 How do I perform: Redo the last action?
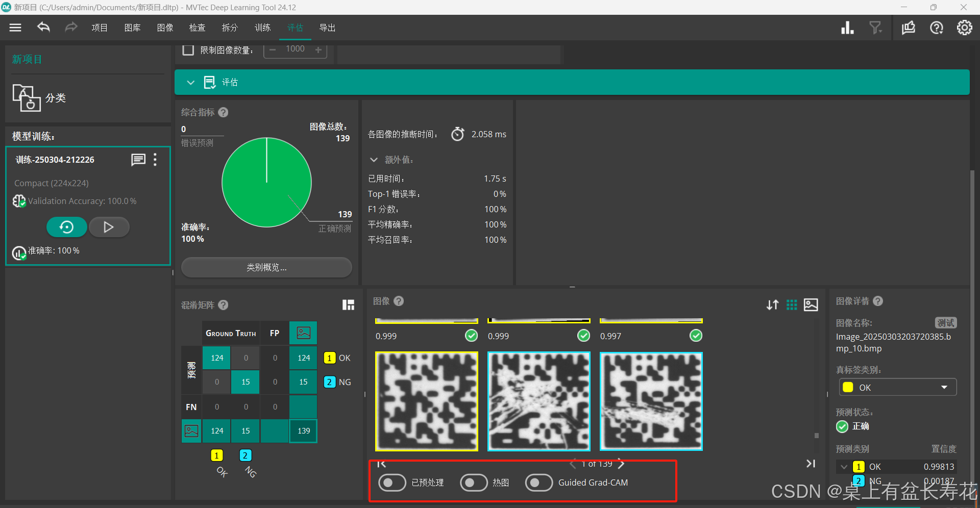coord(71,28)
